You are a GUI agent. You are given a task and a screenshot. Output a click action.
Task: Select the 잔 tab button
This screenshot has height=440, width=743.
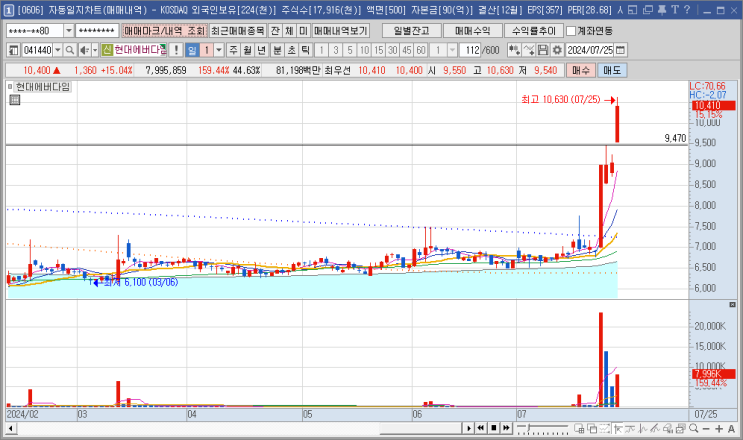pos(275,31)
